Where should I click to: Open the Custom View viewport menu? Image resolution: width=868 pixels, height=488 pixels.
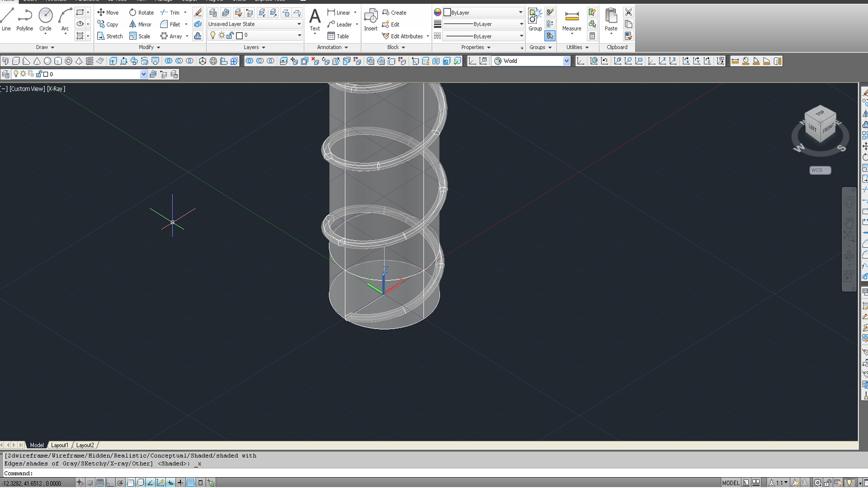coord(27,89)
